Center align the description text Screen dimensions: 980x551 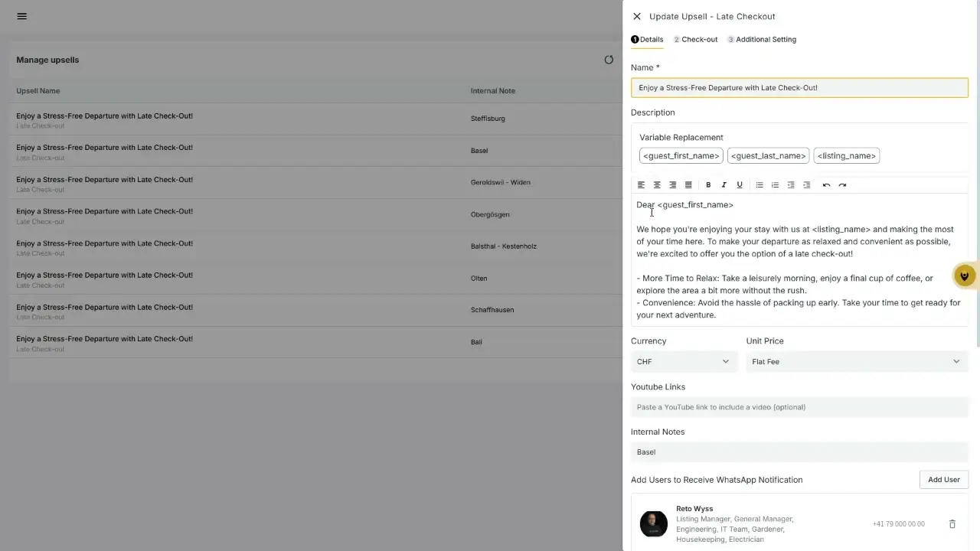tap(657, 185)
